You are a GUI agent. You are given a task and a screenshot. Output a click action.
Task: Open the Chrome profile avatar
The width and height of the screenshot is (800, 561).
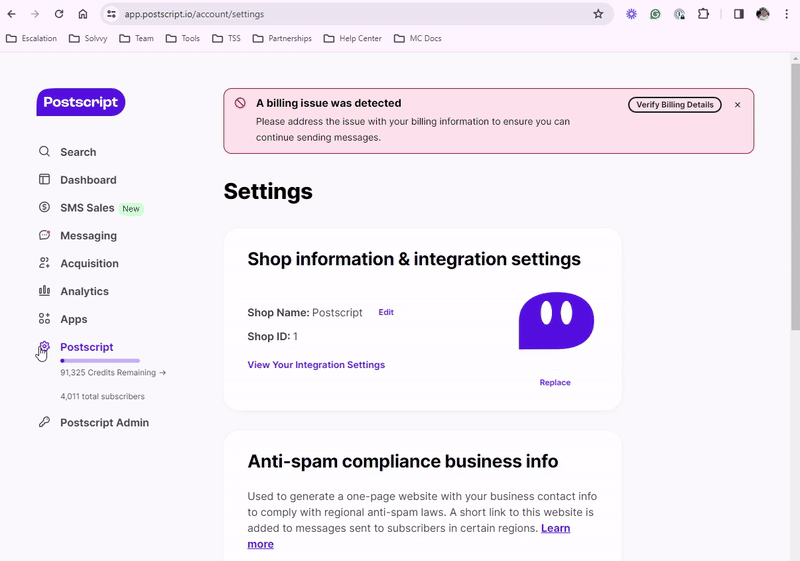(763, 14)
